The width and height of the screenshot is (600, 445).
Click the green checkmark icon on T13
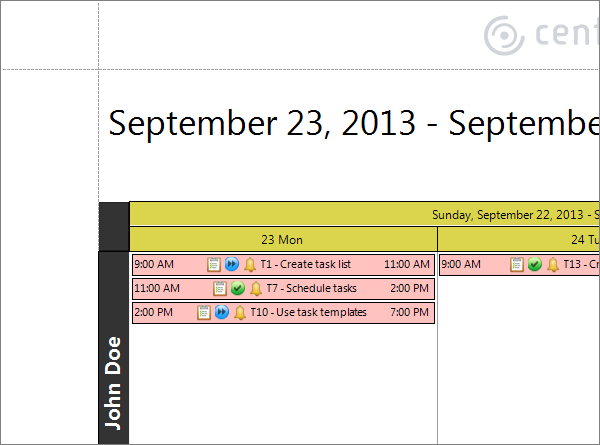pyautogui.click(x=535, y=264)
